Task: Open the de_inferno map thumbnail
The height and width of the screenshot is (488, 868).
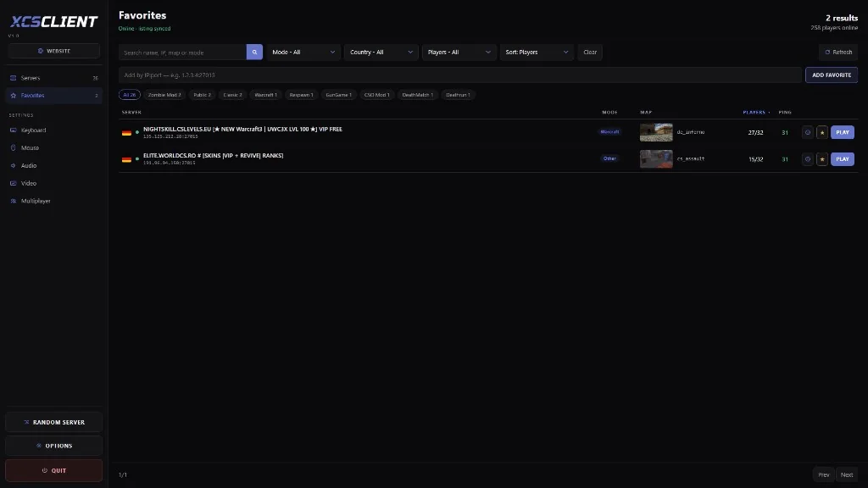Action: coord(656,132)
